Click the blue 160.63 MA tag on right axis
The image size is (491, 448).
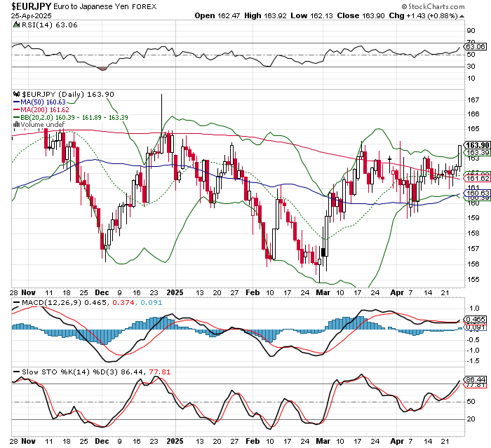point(478,194)
